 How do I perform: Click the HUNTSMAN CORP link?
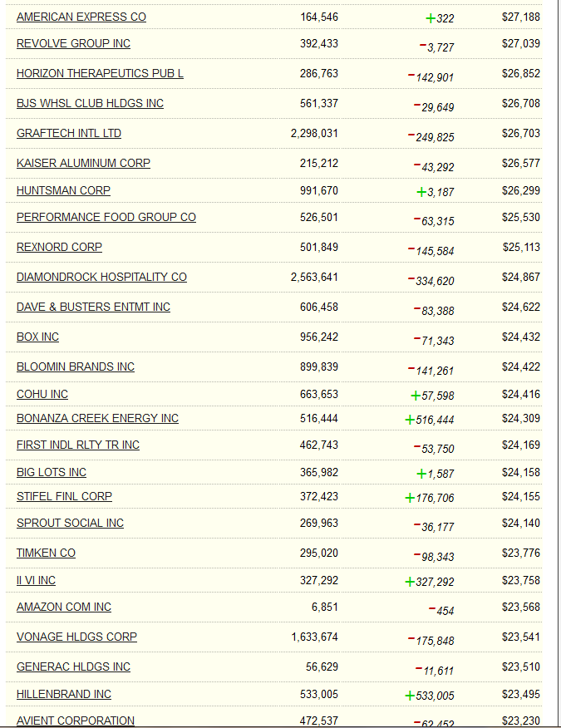64,191
